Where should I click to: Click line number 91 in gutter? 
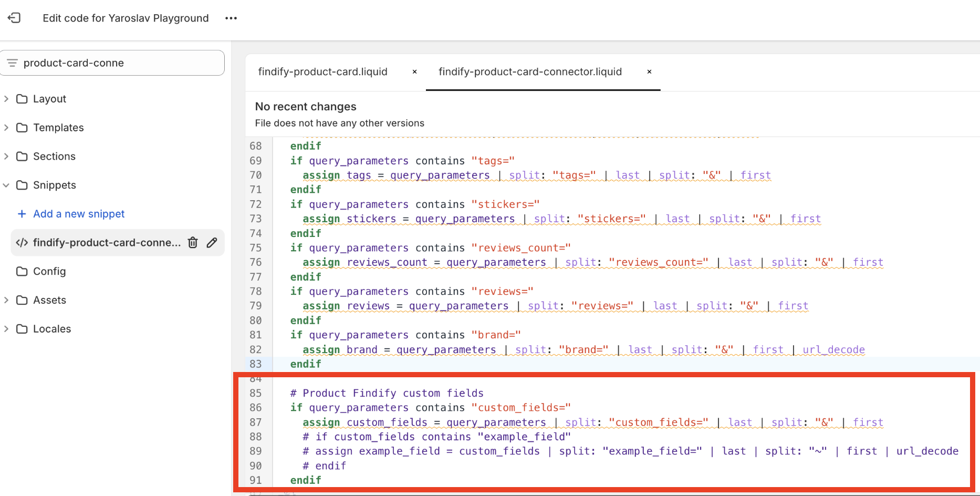click(255, 480)
